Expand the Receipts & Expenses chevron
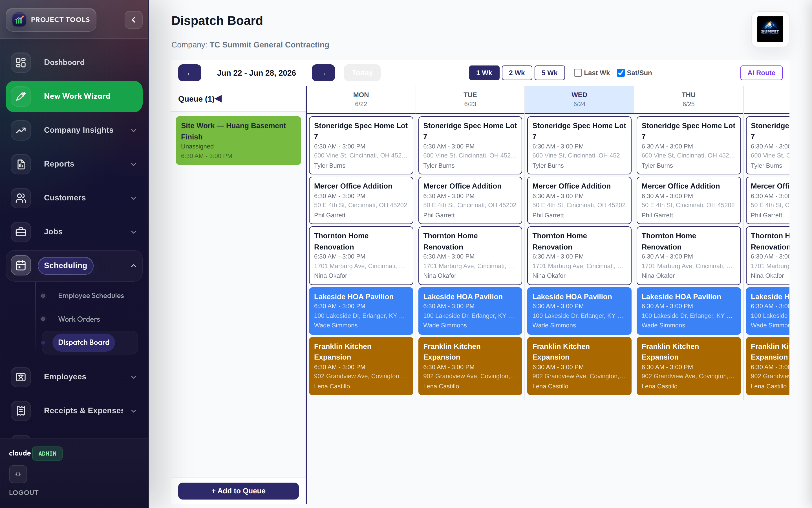The height and width of the screenshot is (508, 812). tap(134, 411)
